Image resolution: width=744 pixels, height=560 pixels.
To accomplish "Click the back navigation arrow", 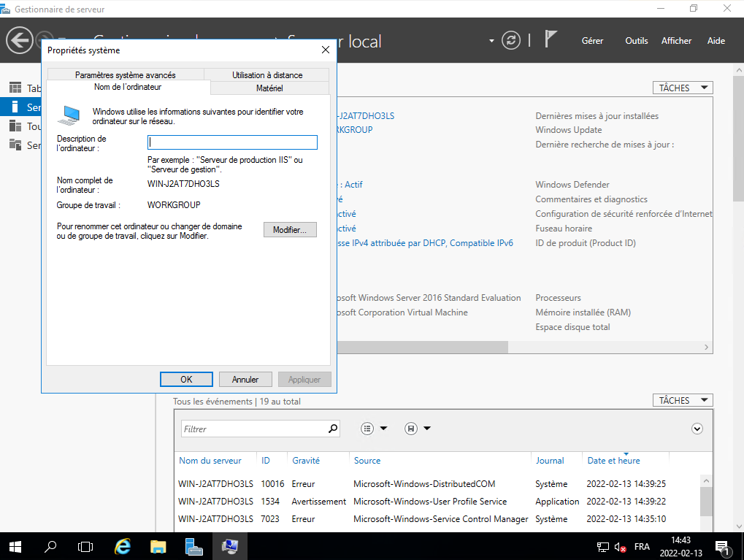I will pyautogui.click(x=20, y=40).
